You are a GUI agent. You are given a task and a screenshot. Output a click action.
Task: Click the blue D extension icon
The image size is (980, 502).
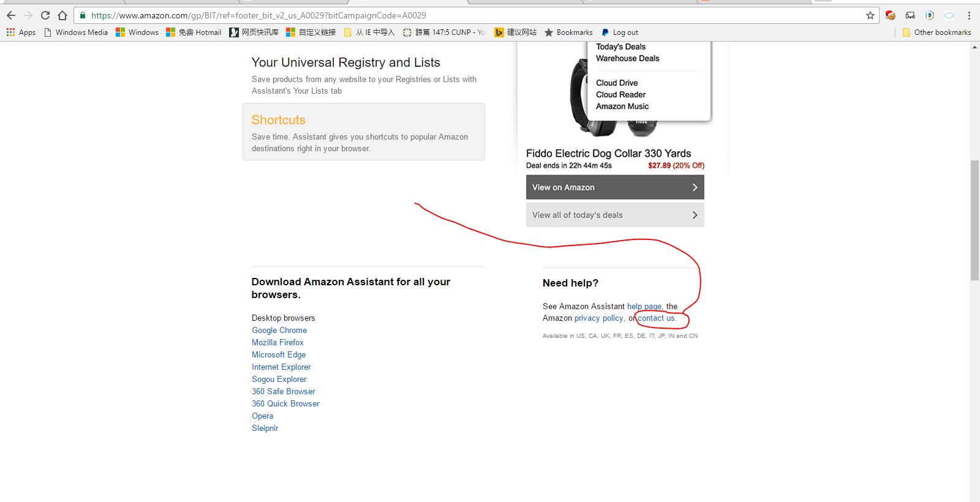(930, 15)
